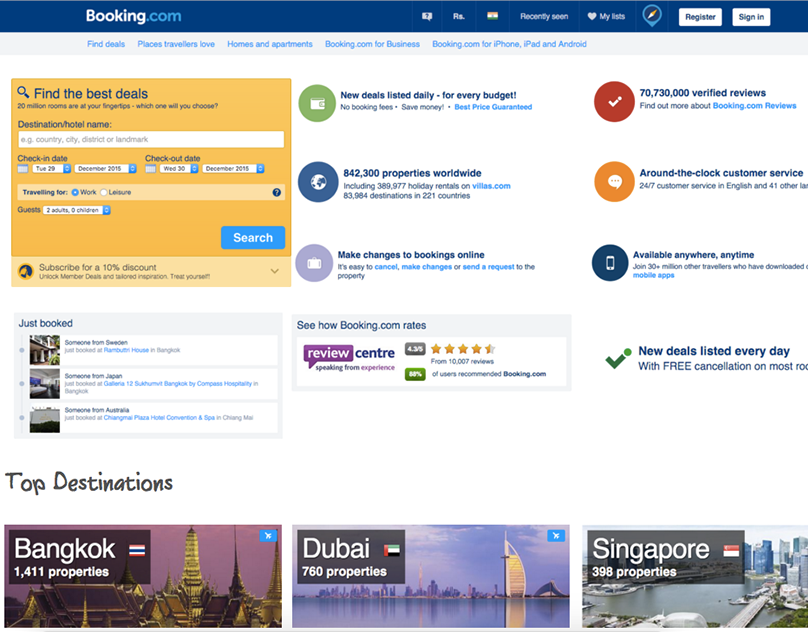Click the Sign in button
This screenshot has width=808, height=632.
pos(751,16)
